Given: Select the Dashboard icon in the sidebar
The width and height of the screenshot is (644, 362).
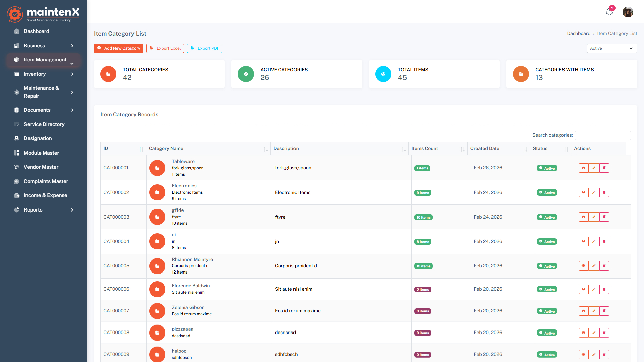Looking at the screenshot, I should click(16, 31).
